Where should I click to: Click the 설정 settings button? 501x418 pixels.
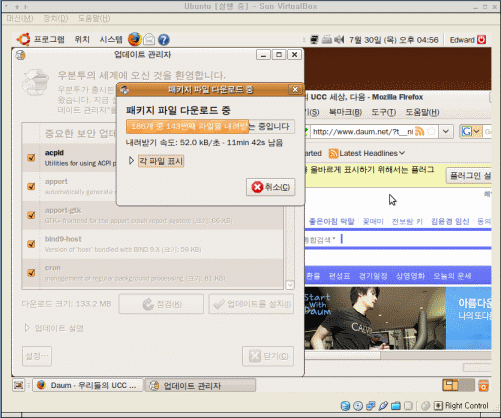click(x=37, y=356)
